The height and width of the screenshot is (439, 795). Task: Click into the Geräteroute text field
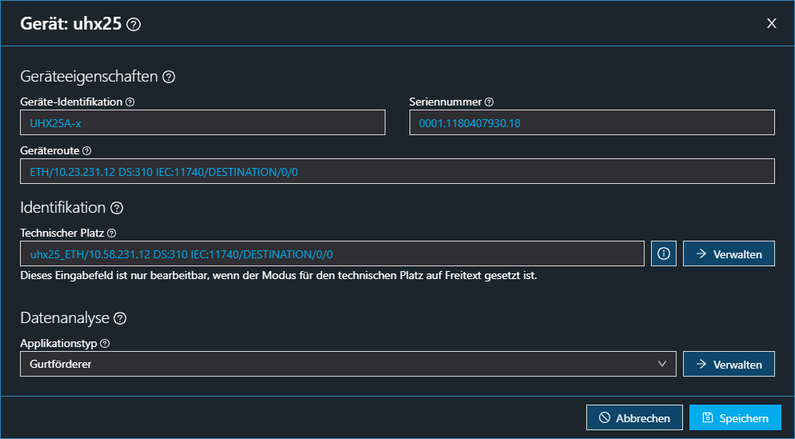(397, 172)
